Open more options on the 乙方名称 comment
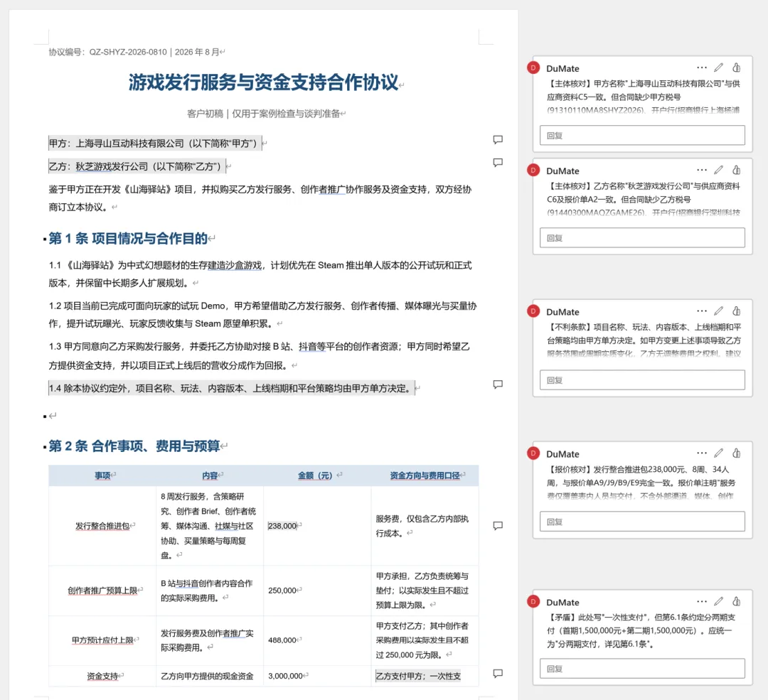This screenshot has height=700, width=768. point(701,171)
